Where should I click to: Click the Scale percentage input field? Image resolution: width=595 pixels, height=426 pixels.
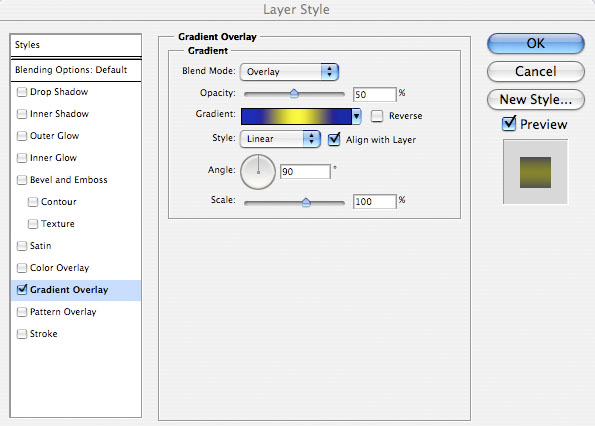[x=375, y=201]
